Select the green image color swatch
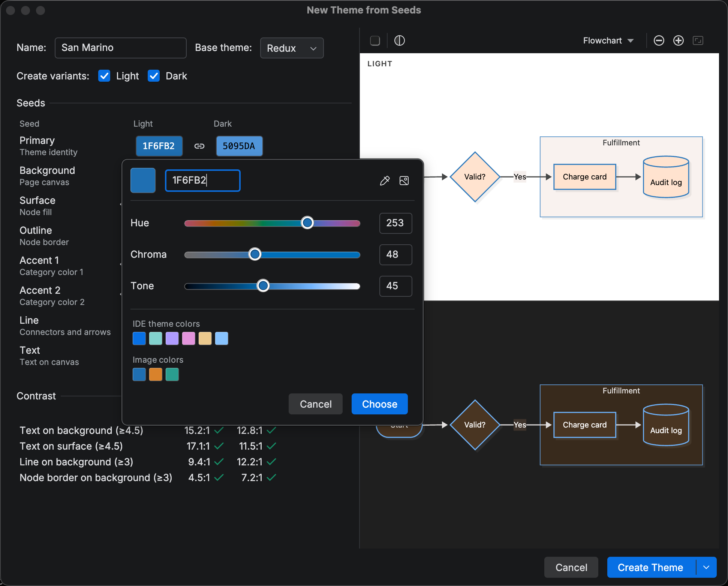Screen dimensions: 728x586 172,374
